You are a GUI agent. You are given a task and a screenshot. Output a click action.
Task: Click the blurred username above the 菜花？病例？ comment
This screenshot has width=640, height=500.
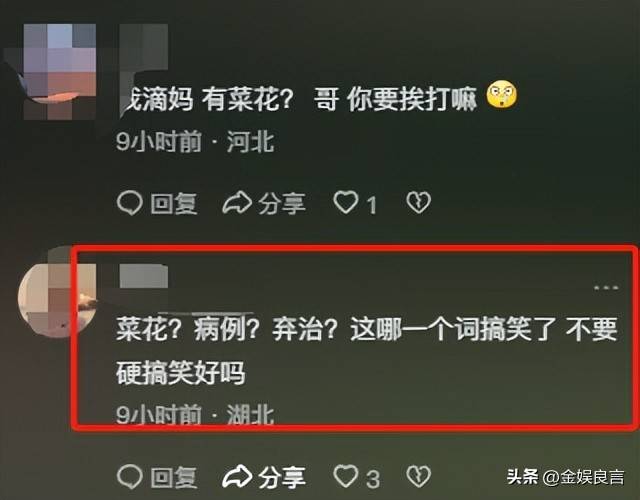(144, 277)
